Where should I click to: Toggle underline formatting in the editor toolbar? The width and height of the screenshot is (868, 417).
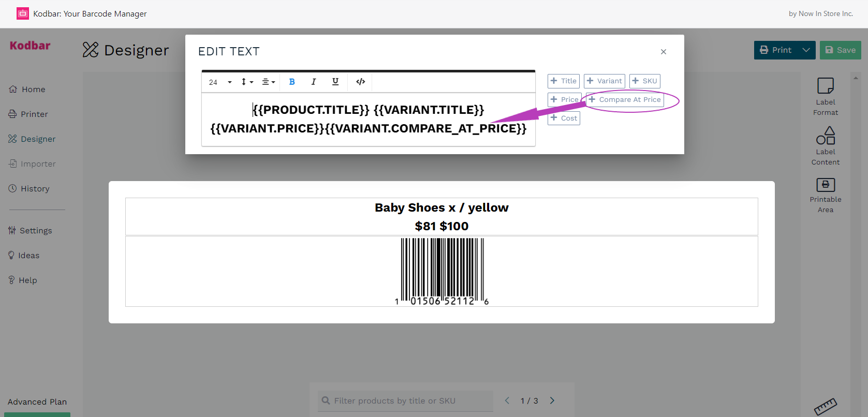(335, 82)
